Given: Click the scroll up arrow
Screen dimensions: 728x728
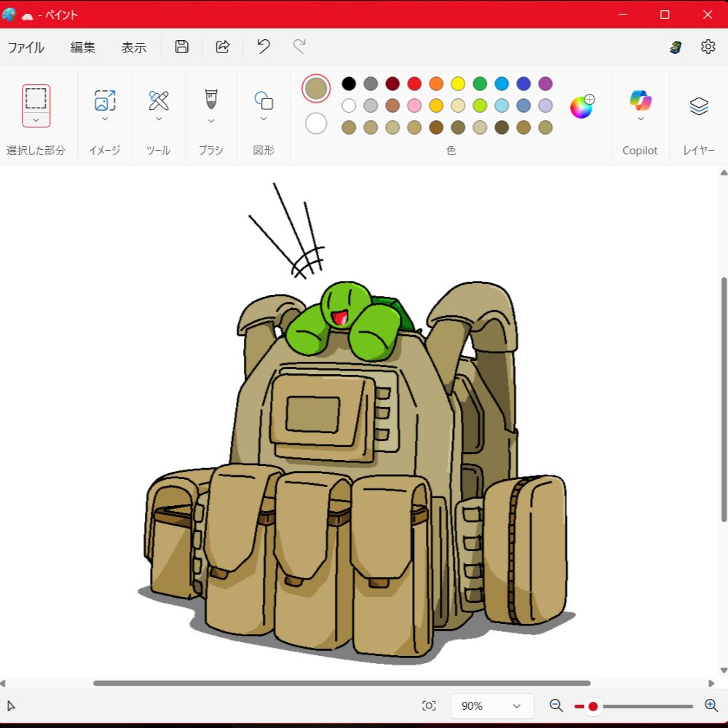Looking at the screenshot, I should (724, 173).
